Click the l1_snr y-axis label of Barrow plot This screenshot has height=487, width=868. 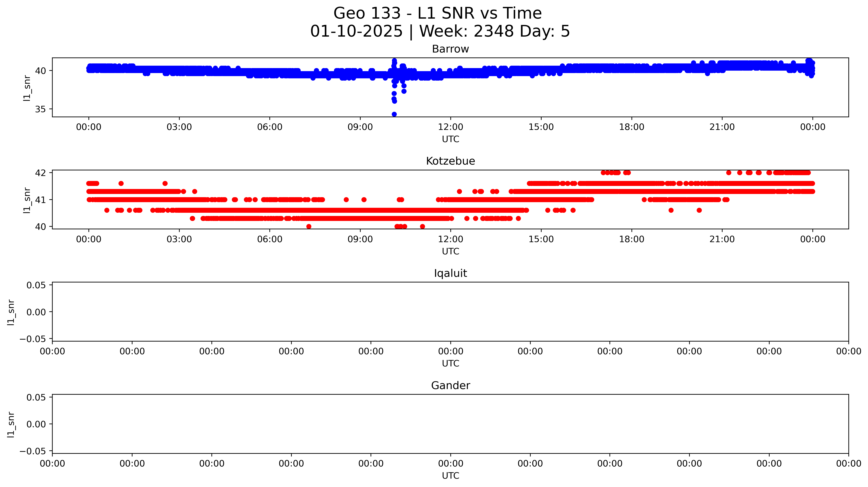pyautogui.click(x=27, y=88)
